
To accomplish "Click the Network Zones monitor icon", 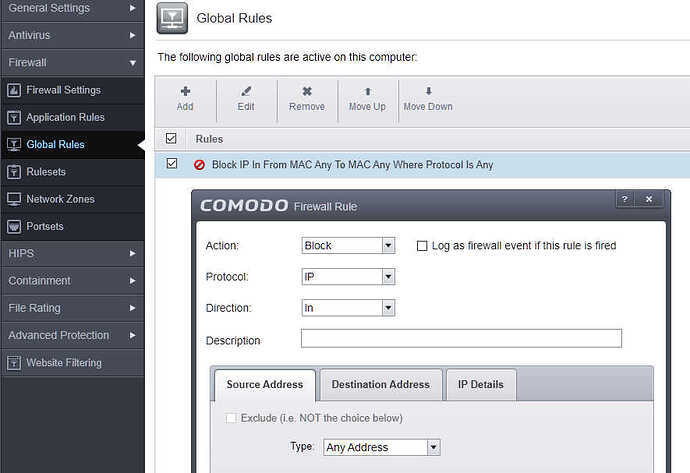I will tap(14, 199).
